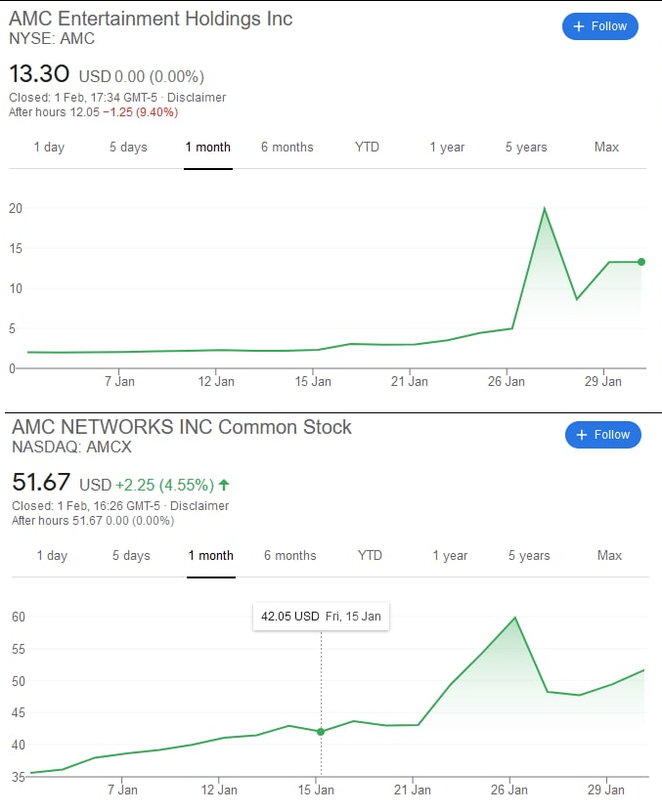Click the green endpoint dot on AMC Entertainment chart
Viewport: 662px width, 812px height.
[x=641, y=262]
